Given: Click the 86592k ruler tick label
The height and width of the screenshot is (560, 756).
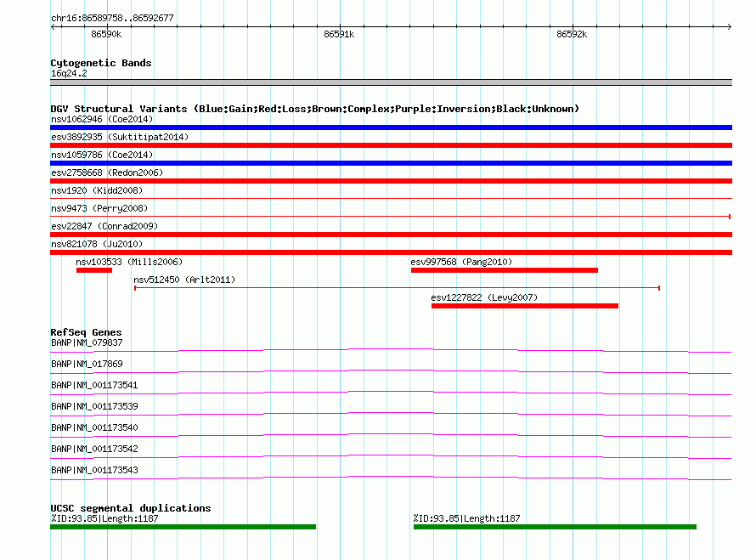Looking at the screenshot, I should click(x=572, y=34).
